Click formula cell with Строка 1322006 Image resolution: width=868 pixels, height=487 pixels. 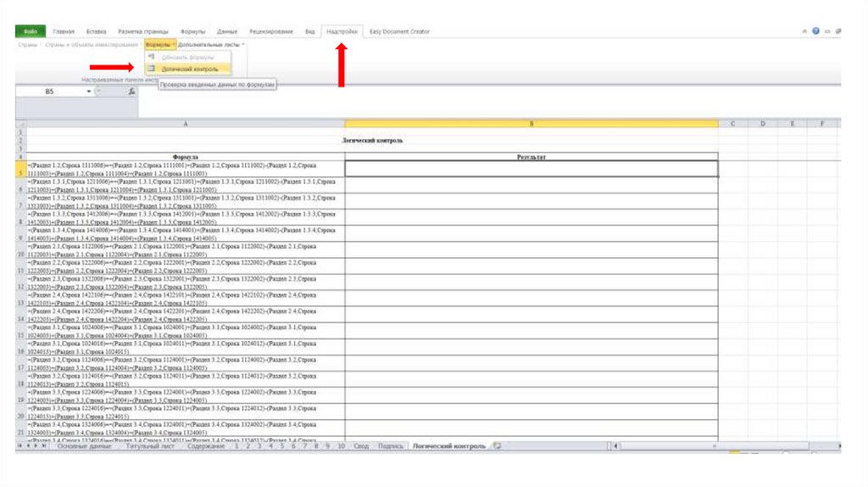tap(186, 283)
